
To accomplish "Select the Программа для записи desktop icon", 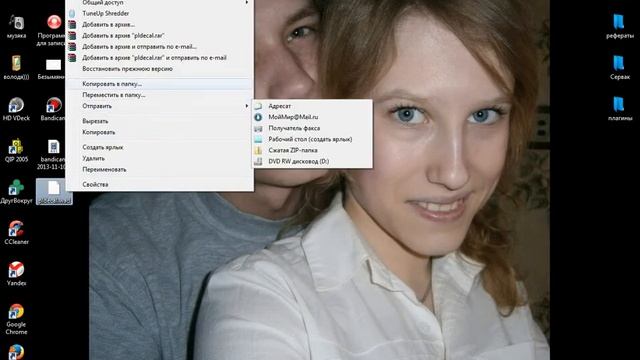I will pos(53,29).
